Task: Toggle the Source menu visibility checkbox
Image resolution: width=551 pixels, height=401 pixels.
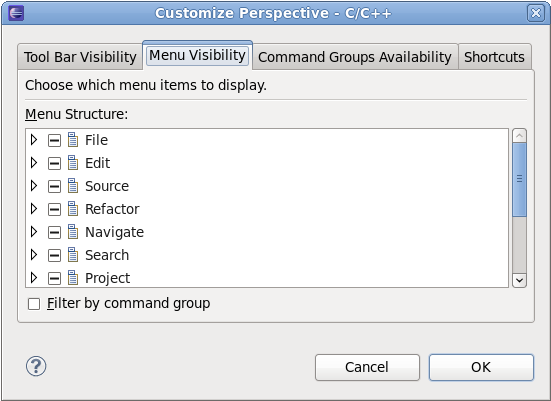Action: coord(54,186)
